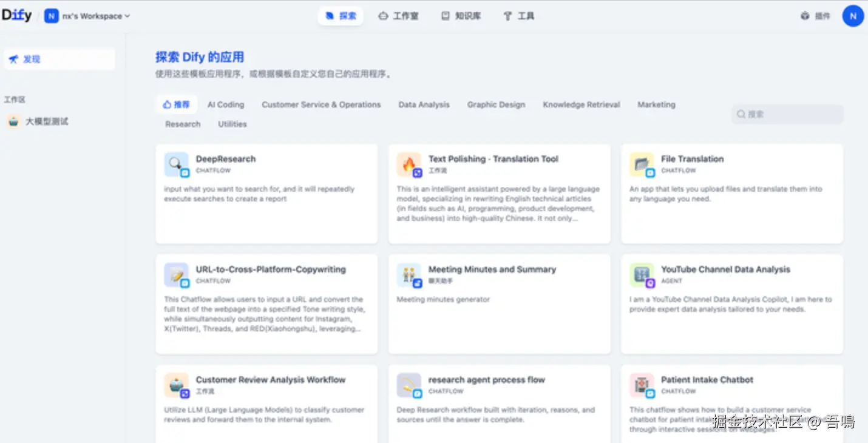
Task: Click the File Translation description text
Action: click(726, 194)
